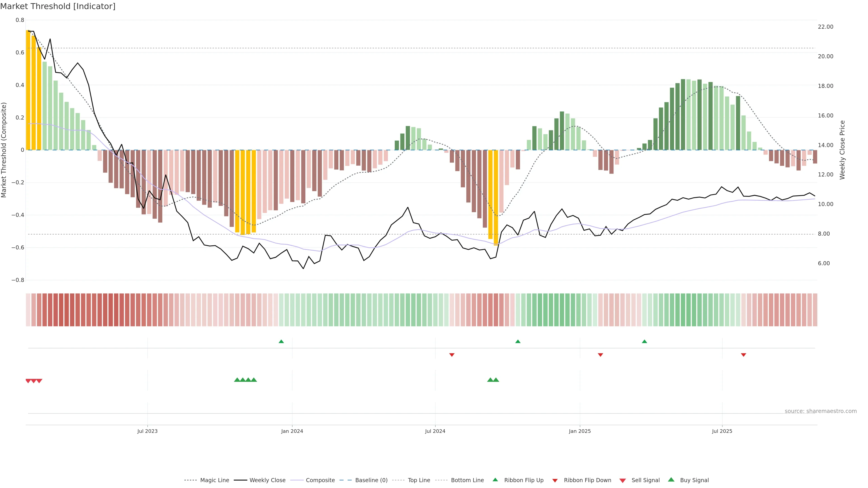Click the ribbon flip up marker between Jan and Jul 2025
The image size is (868, 488).
(x=644, y=342)
